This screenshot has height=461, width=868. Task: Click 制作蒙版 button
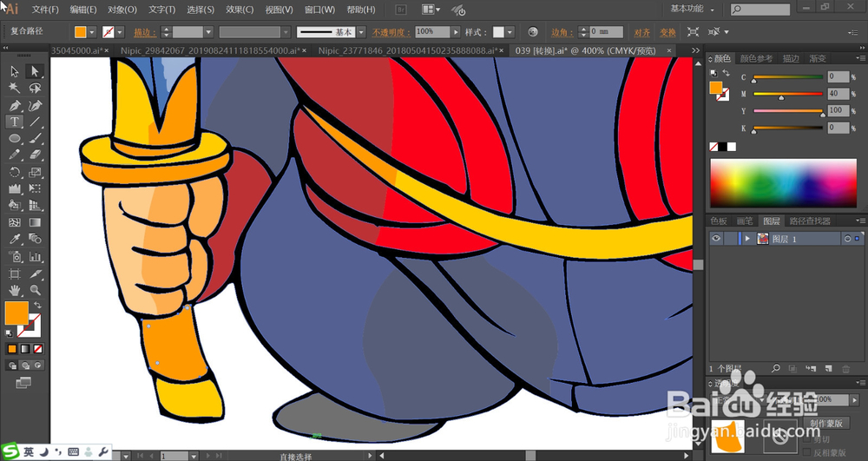[826, 423]
